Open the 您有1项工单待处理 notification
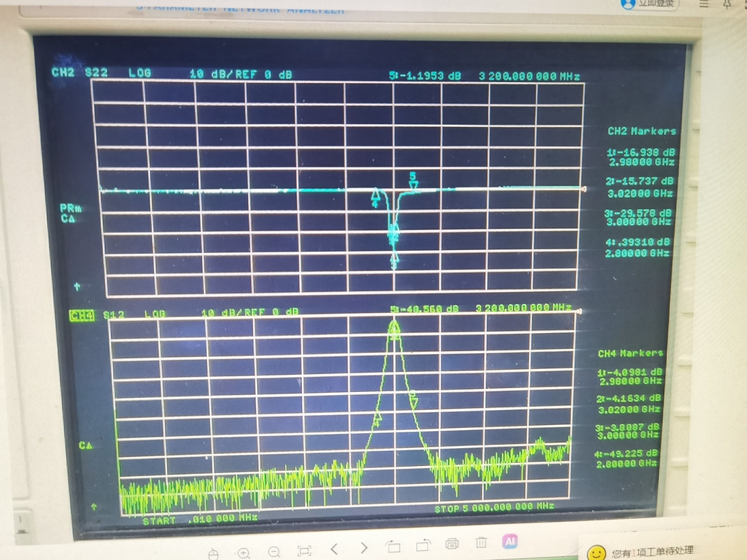The image size is (747, 560). pos(652,552)
